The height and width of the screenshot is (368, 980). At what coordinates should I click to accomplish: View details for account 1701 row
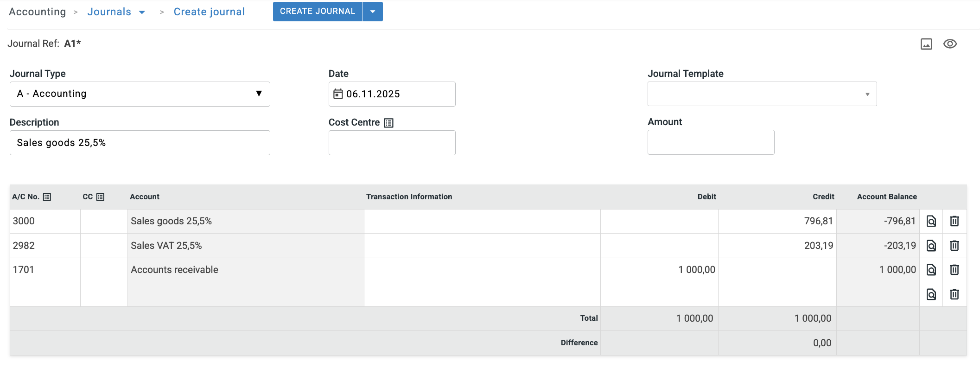tap(931, 270)
